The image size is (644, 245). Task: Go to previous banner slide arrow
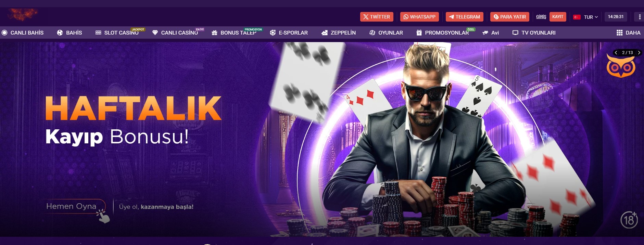tap(616, 52)
